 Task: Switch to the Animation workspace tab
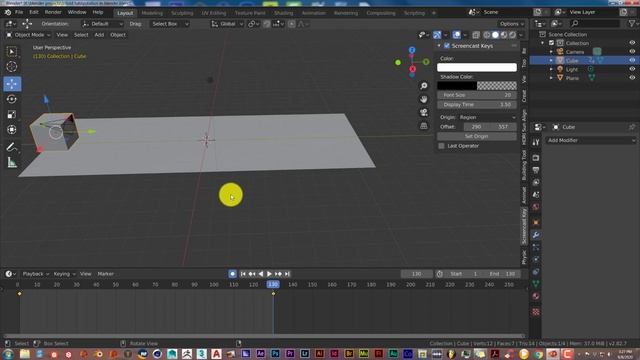click(313, 13)
